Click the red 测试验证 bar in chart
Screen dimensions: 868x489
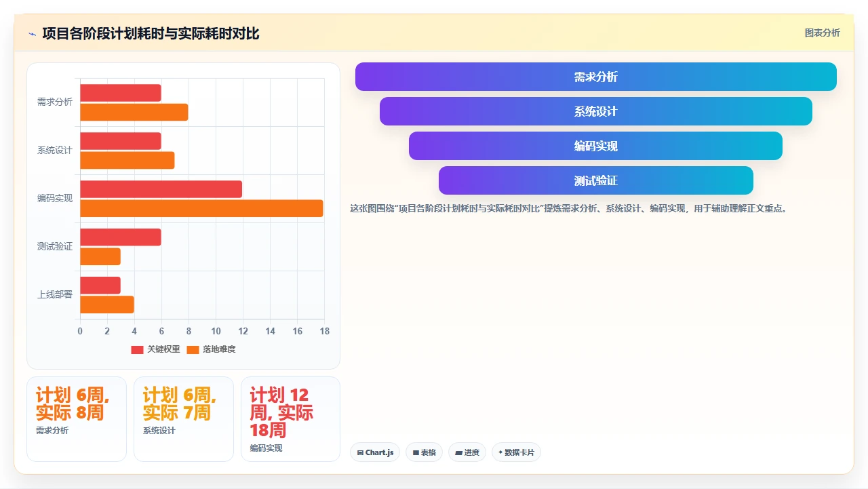[121, 237]
